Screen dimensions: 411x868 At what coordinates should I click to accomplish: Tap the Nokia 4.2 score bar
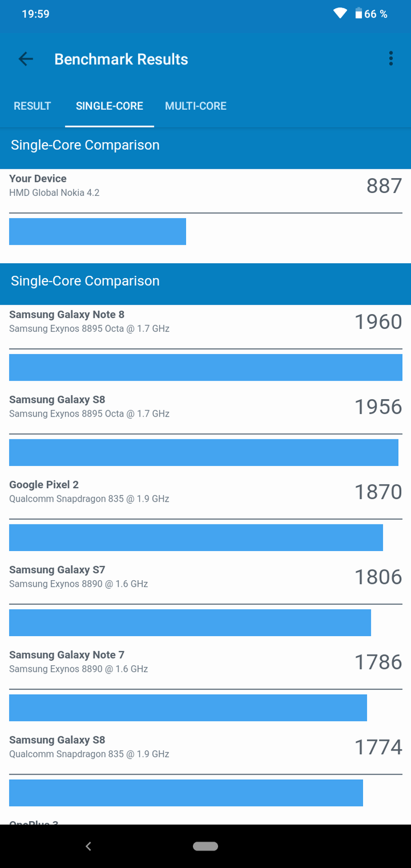click(x=97, y=231)
